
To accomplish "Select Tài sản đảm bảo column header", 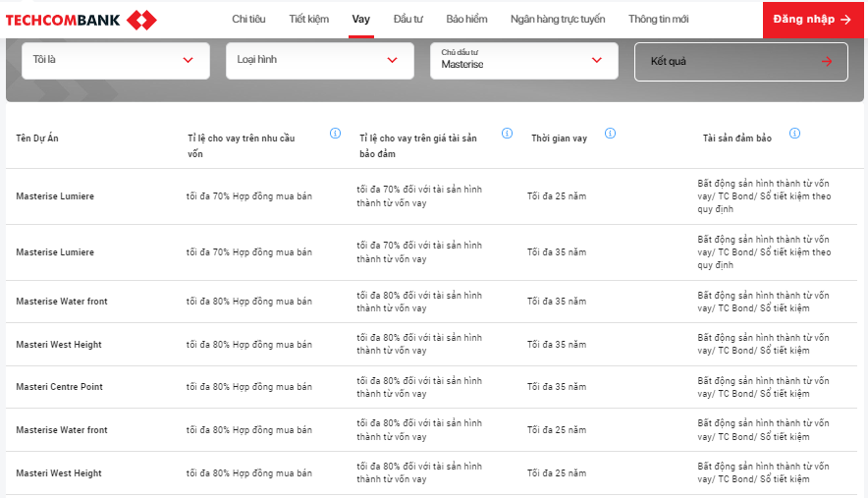I will click(x=737, y=138).
